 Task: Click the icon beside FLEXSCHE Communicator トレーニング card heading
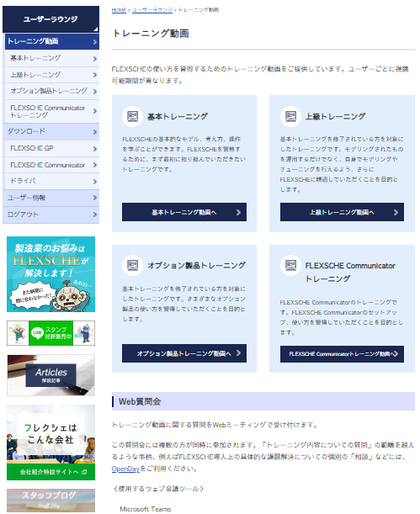pos(290,265)
